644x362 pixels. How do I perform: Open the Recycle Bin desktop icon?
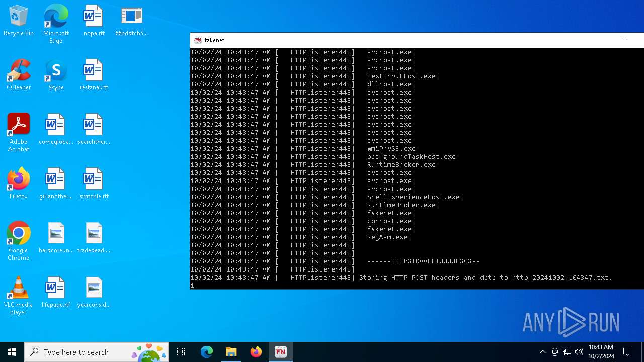[x=19, y=21]
